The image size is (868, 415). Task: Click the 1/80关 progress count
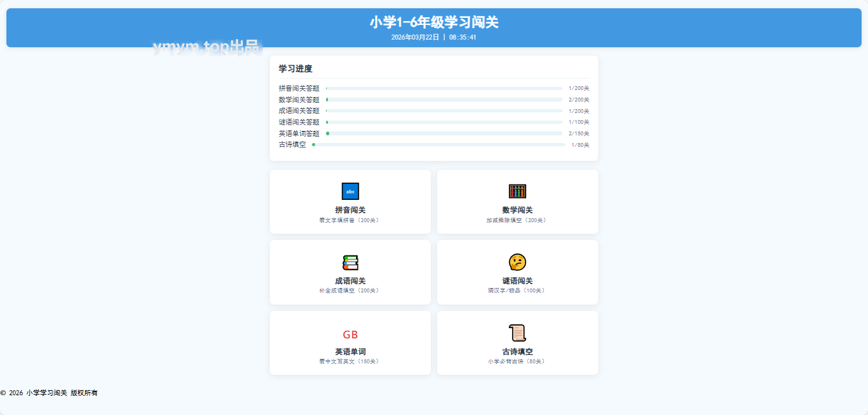coord(580,145)
